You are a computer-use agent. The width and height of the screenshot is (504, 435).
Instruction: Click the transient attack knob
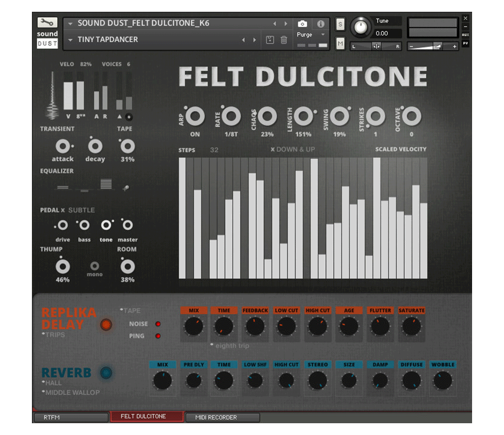(x=63, y=146)
